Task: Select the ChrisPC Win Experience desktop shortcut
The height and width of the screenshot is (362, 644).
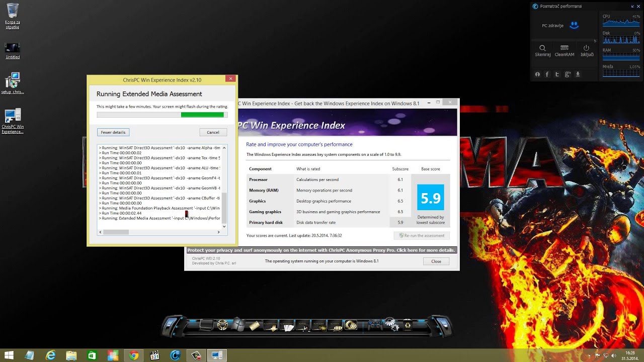Action: tap(13, 121)
